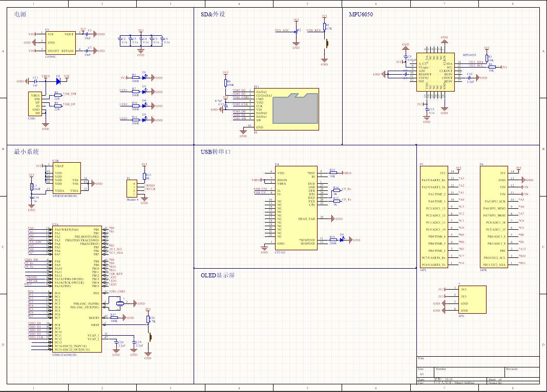Click the D2 diode symbol
The image size is (547, 392).
58,81
